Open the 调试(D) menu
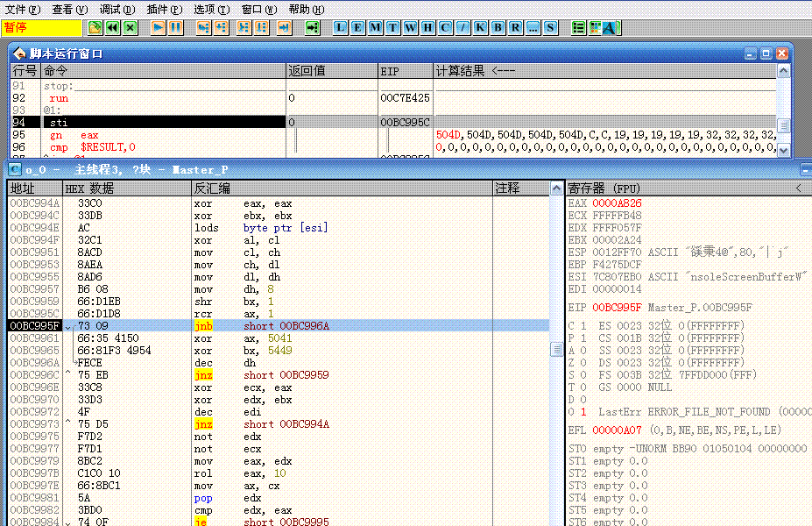This screenshot has height=526, width=812. [x=117, y=10]
